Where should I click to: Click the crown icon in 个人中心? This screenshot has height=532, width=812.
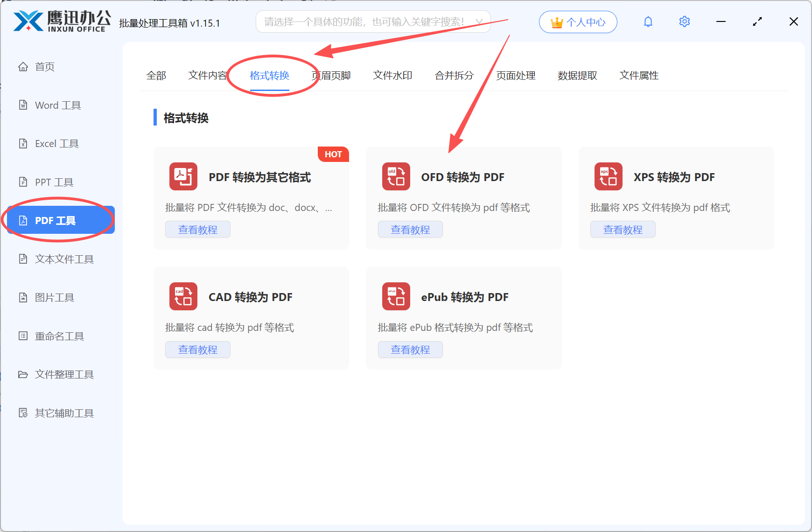tap(557, 22)
